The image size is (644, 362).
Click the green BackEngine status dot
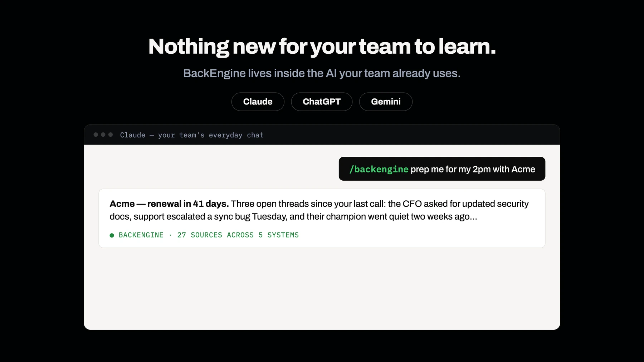coord(112,235)
